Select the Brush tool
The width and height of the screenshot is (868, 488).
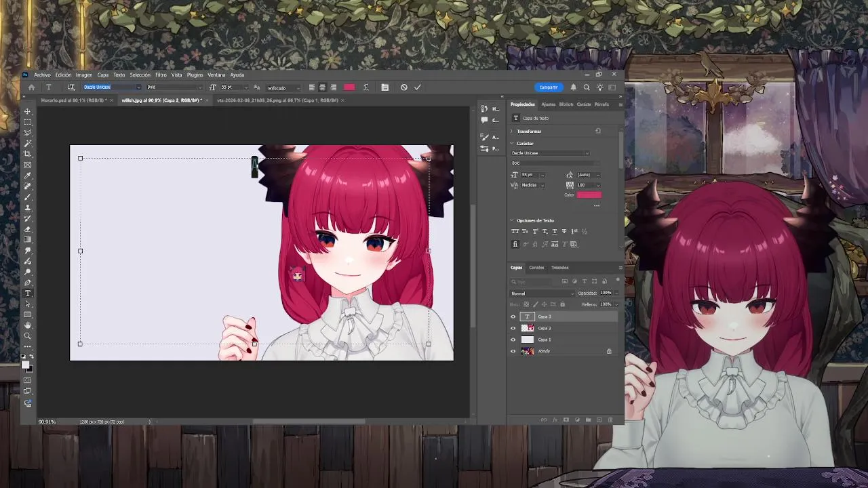[28, 197]
